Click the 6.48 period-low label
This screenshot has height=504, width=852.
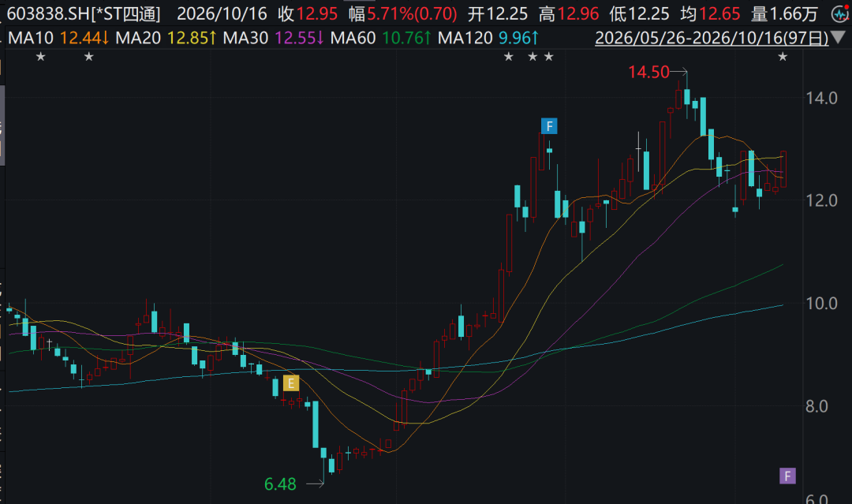[280, 483]
